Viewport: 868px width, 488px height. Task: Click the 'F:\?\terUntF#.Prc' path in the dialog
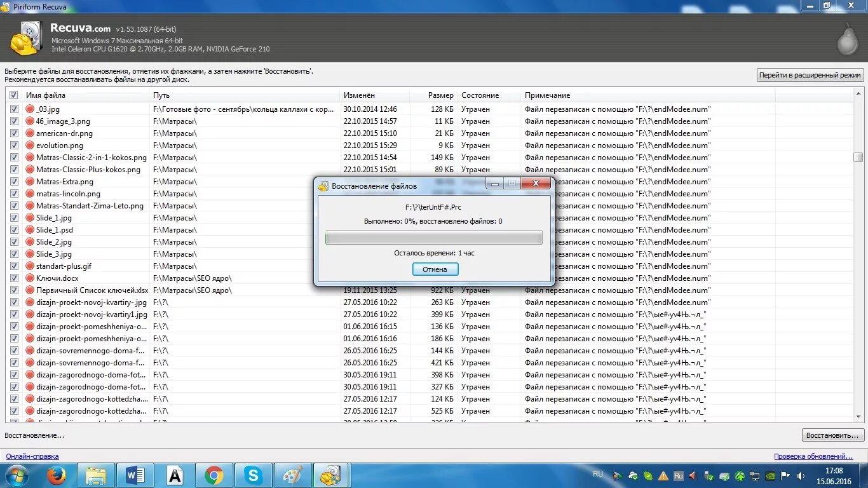coord(433,207)
